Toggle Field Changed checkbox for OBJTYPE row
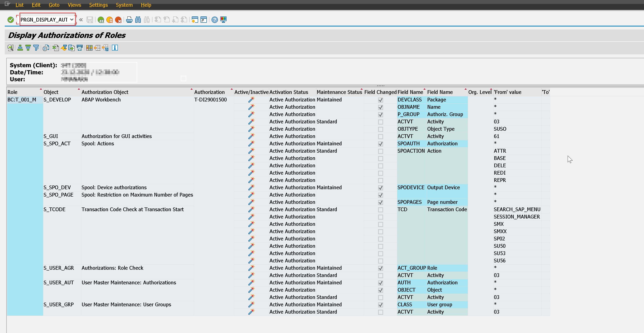644x333 pixels. 380,129
